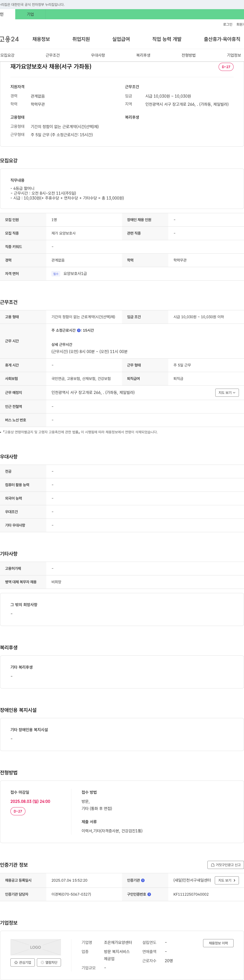Jump to 모집요강 section tab
The height and width of the screenshot is (980, 244).
[7, 55]
